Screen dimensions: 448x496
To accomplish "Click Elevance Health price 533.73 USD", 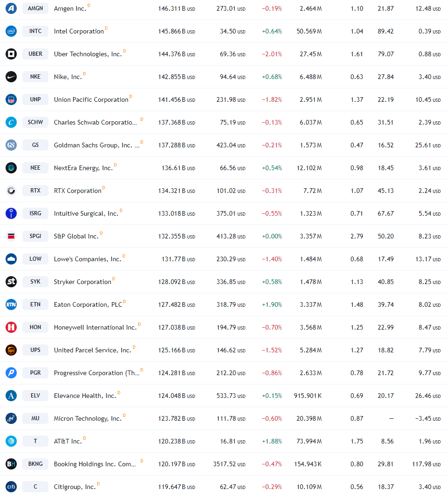I will 231,396.
